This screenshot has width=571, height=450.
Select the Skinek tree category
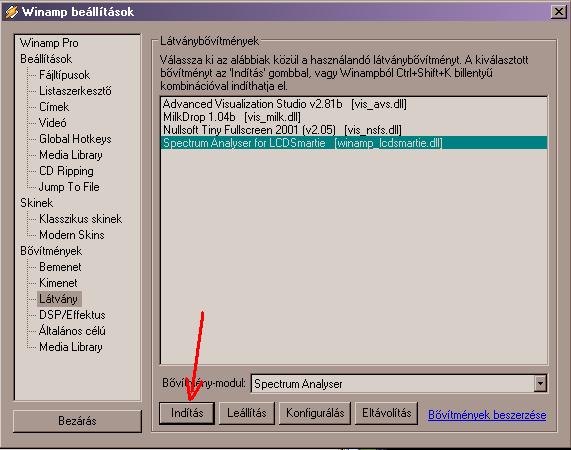[x=36, y=203]
